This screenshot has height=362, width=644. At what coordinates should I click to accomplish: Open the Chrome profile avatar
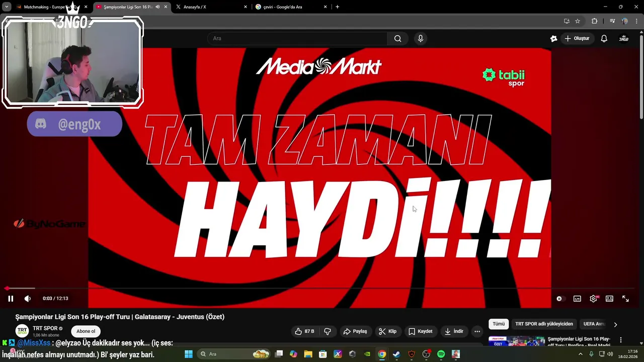[624, 21]
